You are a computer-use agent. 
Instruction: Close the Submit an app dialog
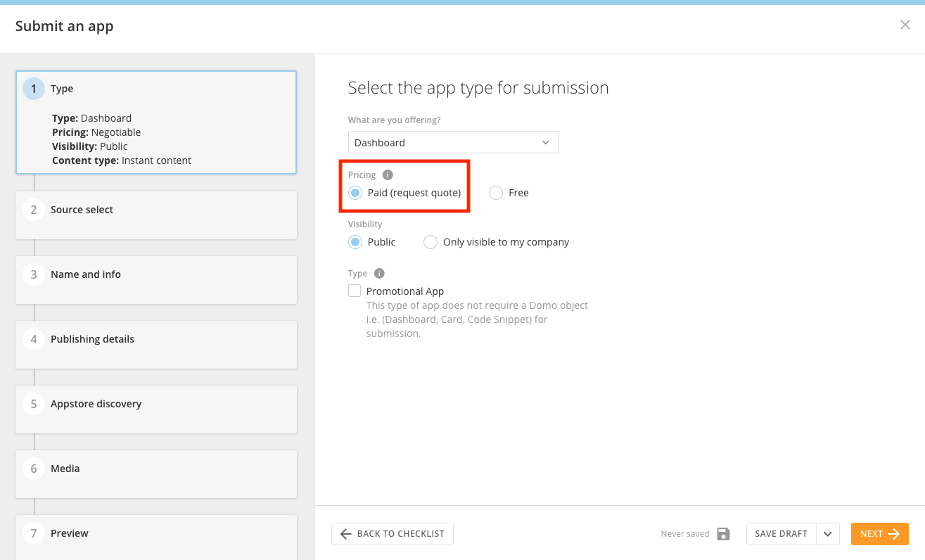pos(905,25)
